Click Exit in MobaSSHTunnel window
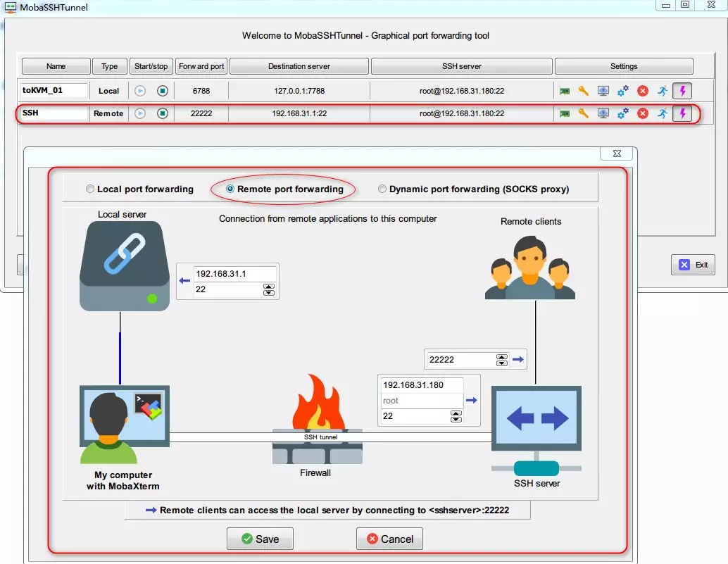The height and width of the screenshot is (564, 728). tap(694, 265)
